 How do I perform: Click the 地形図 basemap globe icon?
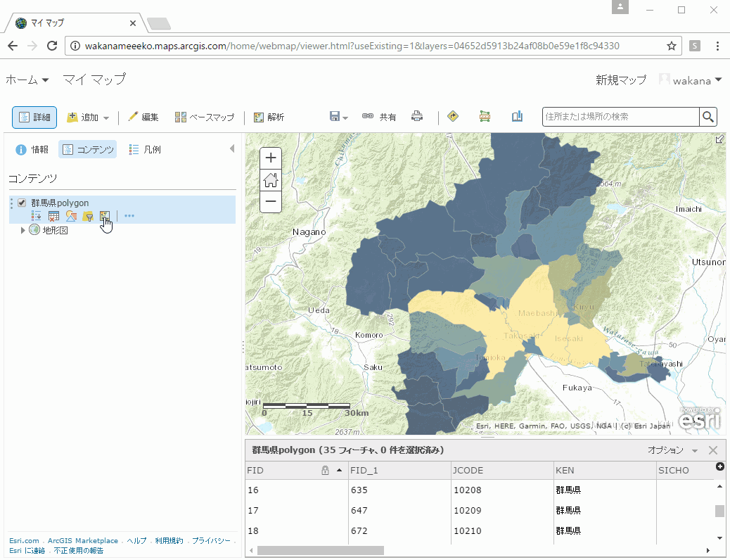pos(34,229)
